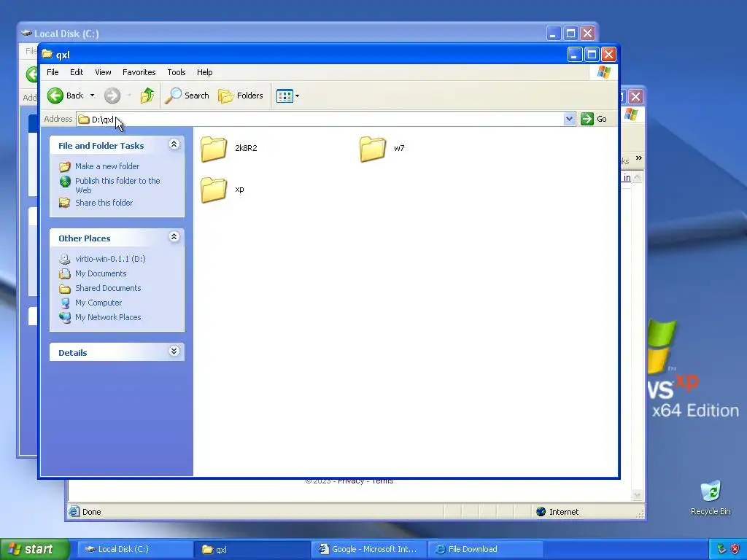
Task: Click the Up one level folder icon
Action: [147, 96]
